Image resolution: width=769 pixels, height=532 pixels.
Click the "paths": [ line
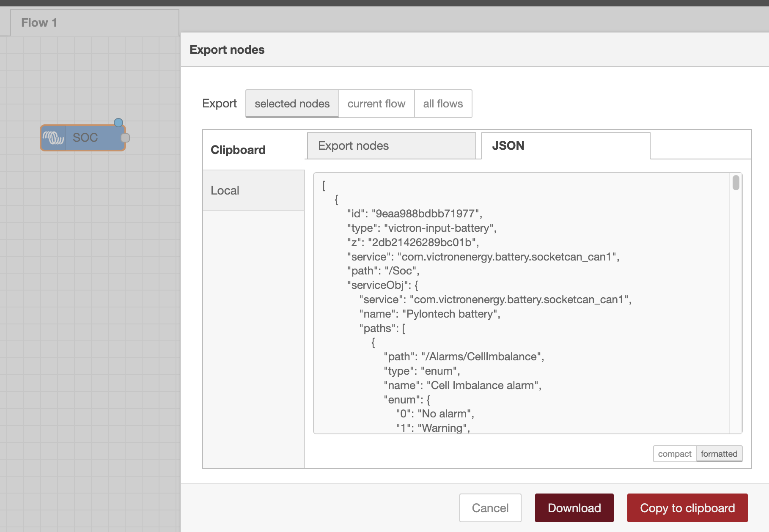tap(382, 328)
